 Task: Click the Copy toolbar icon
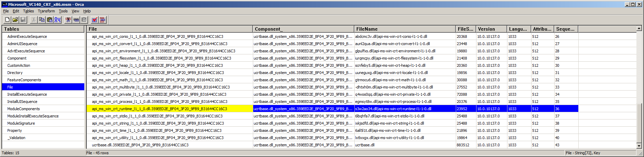click(42, 20)
